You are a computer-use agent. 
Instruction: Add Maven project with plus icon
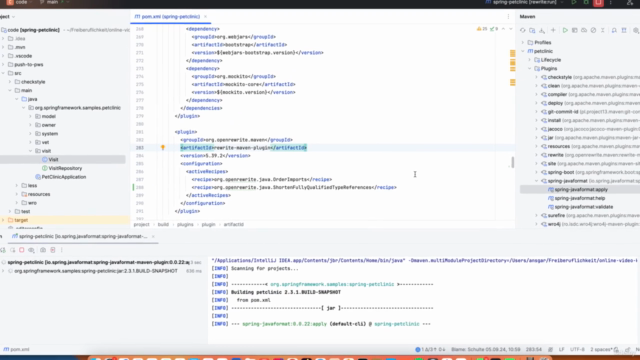point(553,31)
